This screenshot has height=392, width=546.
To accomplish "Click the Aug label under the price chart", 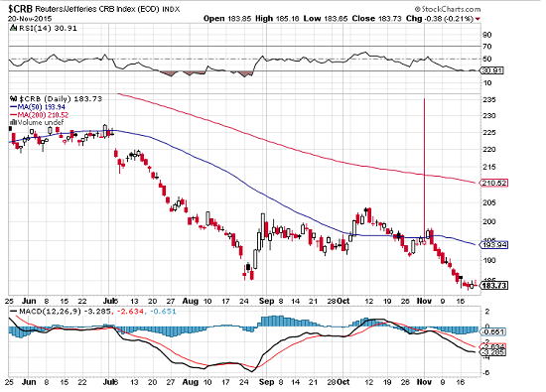I will tap(191, 301).
